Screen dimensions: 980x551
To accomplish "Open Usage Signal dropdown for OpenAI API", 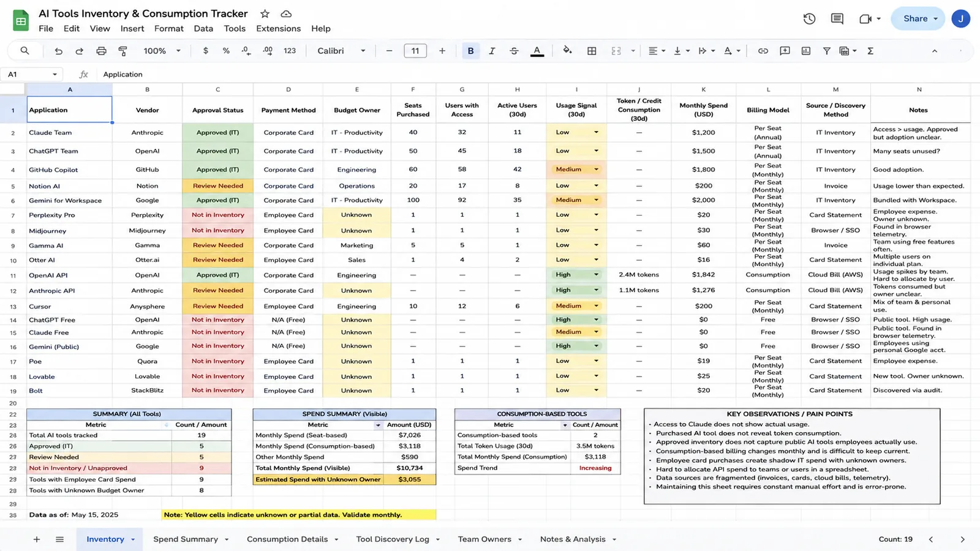I will coord(596,275).
